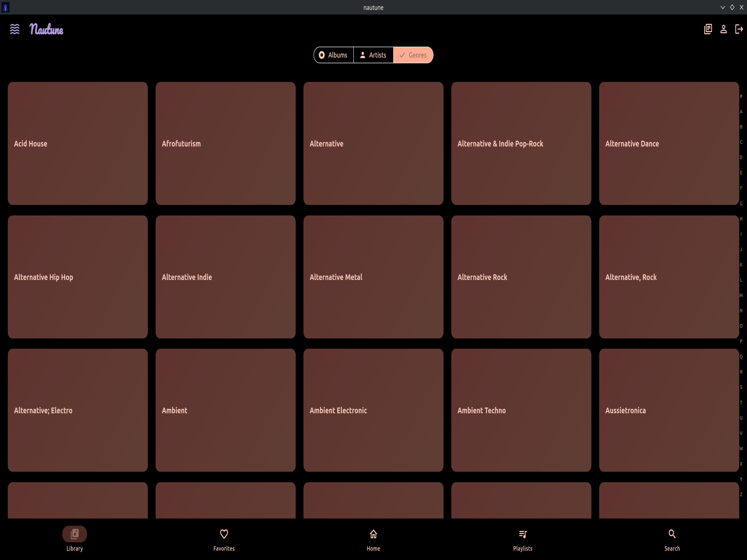Select the Alternative Rock genre card
This screenshot has height=560, width=747.
[521, 277]
